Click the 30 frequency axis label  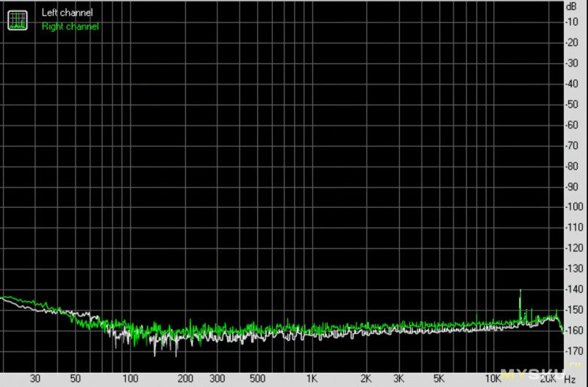tap(35, 379)
